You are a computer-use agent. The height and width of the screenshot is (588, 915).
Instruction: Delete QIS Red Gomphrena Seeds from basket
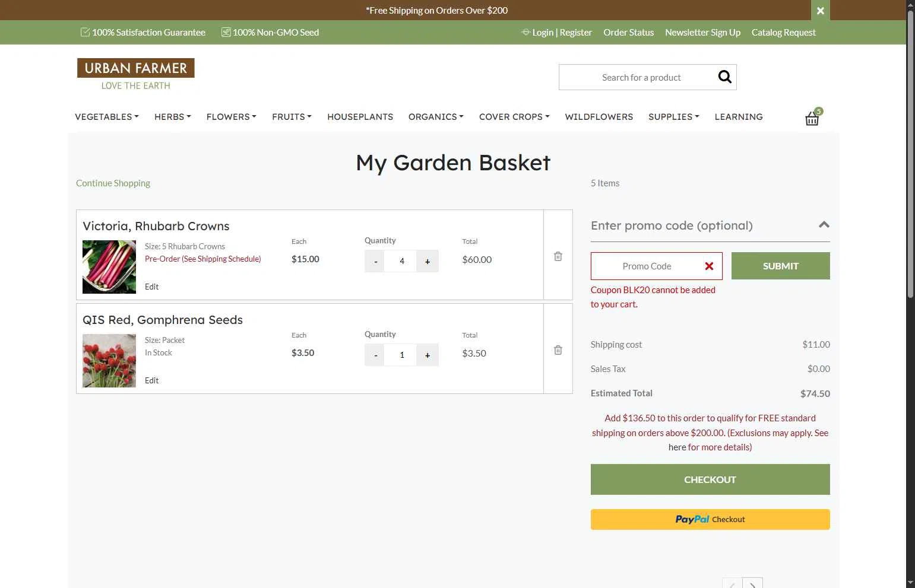pos(558,350)
